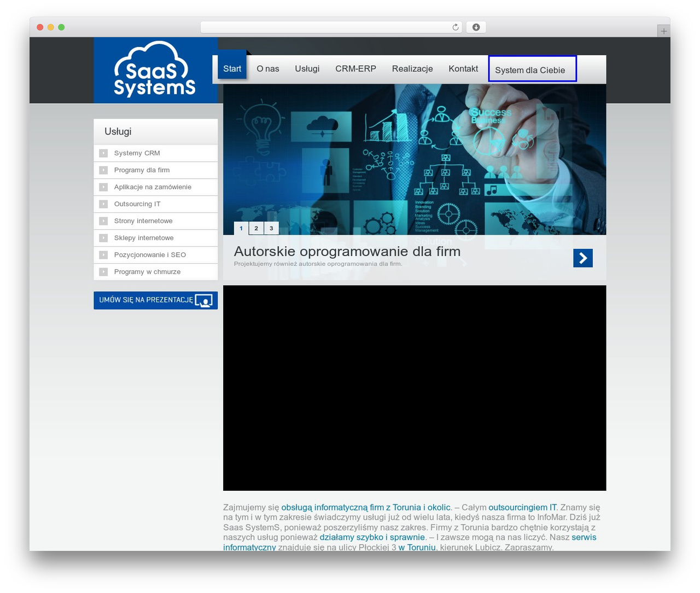Open the Strony internetowe sidebar link
Viewport: 700px width, 593px height.
point(143,221)
